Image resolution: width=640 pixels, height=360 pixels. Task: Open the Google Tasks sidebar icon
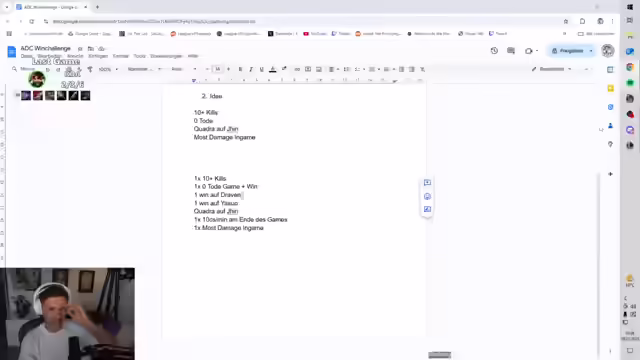pos(611,107)
